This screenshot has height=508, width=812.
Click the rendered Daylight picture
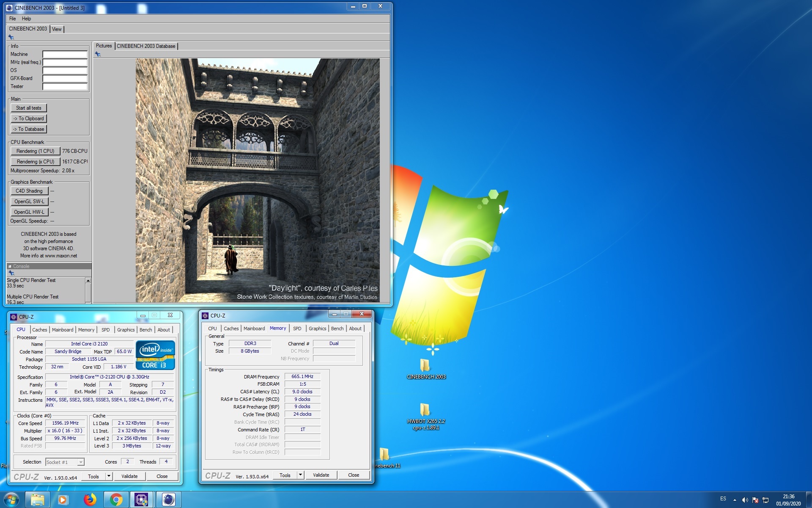(x=258, y=180)
